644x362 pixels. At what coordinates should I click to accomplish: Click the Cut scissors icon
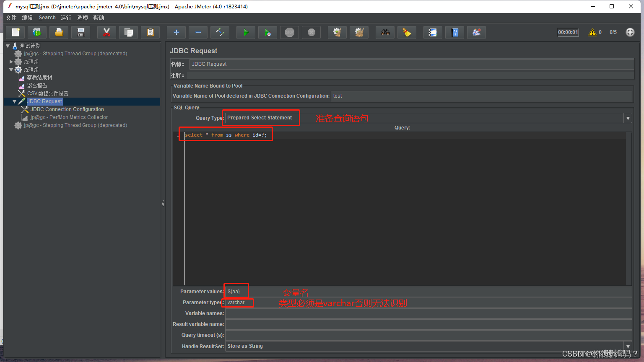click(106, 32)
